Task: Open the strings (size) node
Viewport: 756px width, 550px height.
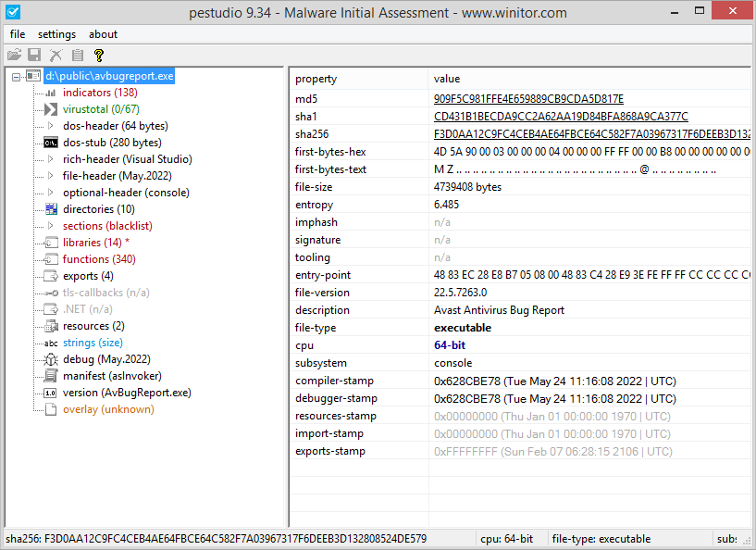Action: point(93,343)
